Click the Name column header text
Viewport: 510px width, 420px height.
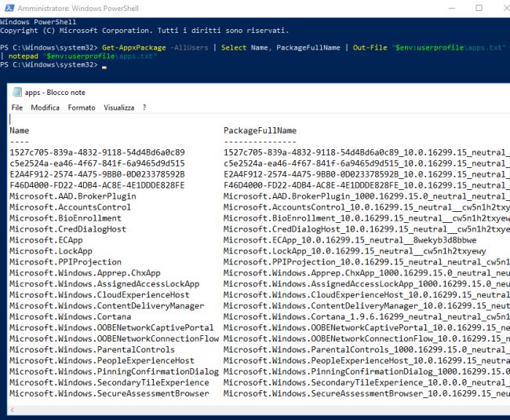click(20, 131)
